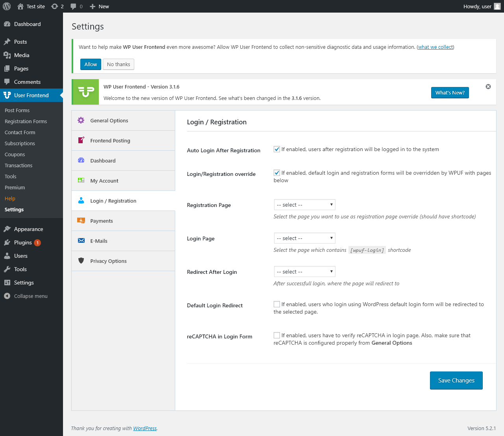This screenshot has height=436, width=504.
Task: Select the Login / Registration tab
Action: click(x=123, y=201)
